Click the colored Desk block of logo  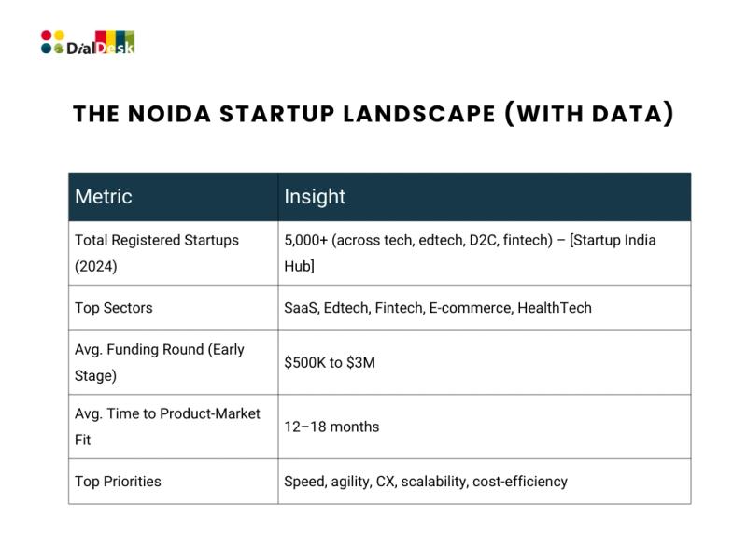(x=115, y=42)
